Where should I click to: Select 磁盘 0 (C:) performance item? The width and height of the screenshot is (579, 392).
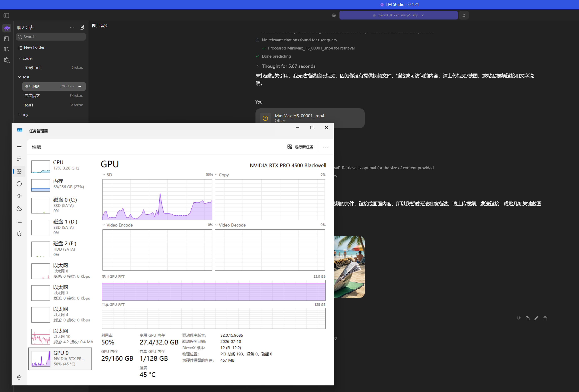pyautogui.click(x=60, y=205)
